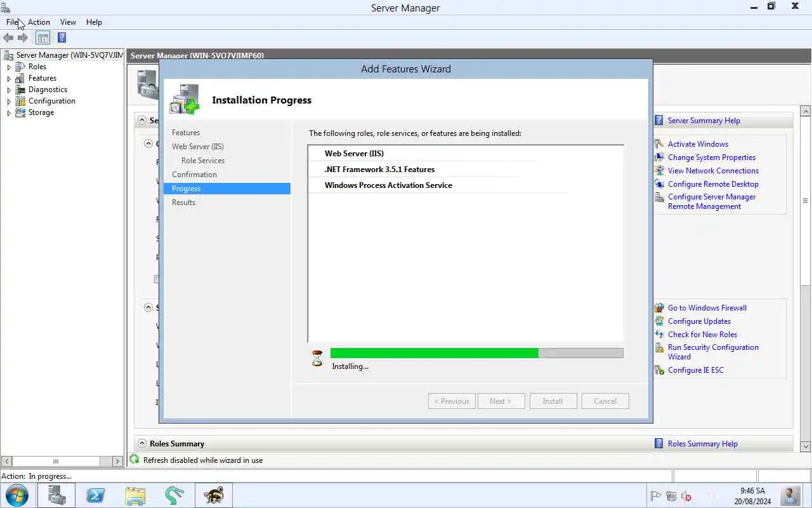The width and height of the screenshot is (812, 508).
Task: Open File Explorer from the taskbar
Action: click(135, 495)
